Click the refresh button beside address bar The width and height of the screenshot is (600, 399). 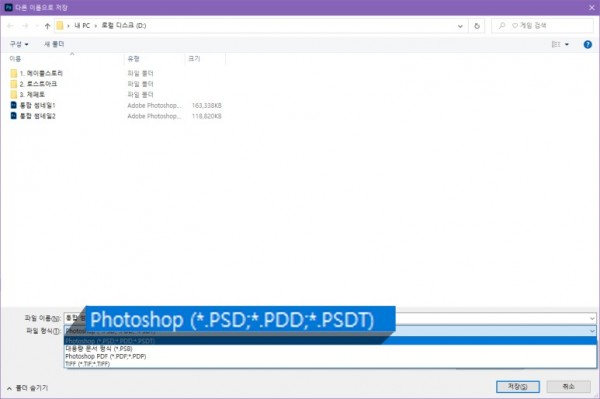point(477,26)
